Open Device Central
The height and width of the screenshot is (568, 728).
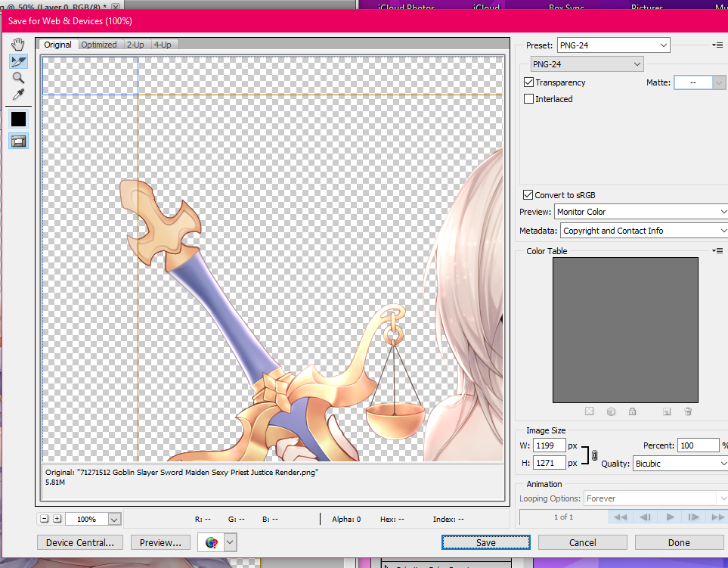(x=80, y=542)
